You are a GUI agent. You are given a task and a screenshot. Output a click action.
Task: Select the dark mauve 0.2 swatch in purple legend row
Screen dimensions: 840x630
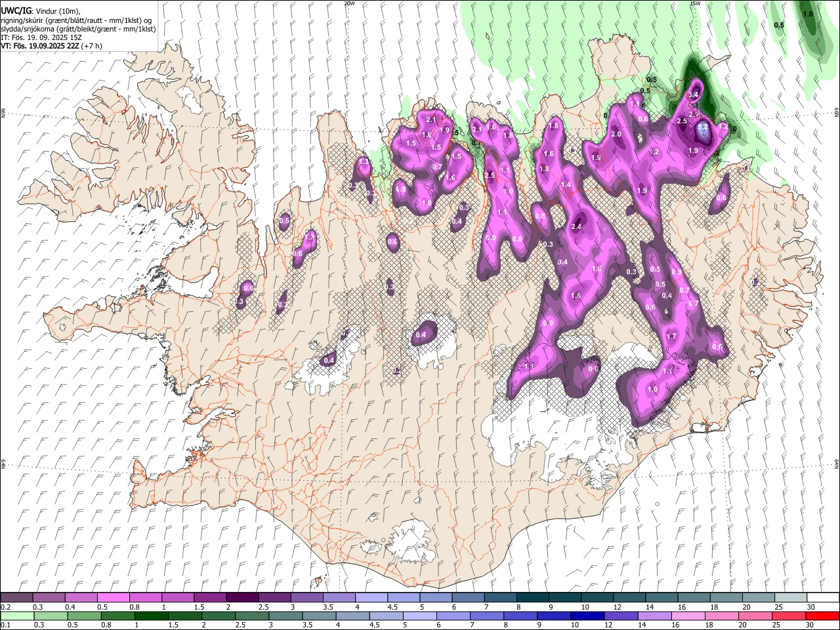(x=16, y=597)
